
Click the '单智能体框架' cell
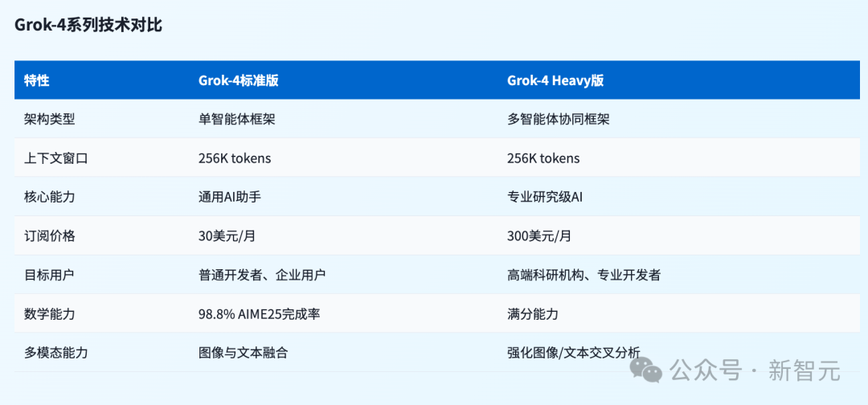pos(236,120)
